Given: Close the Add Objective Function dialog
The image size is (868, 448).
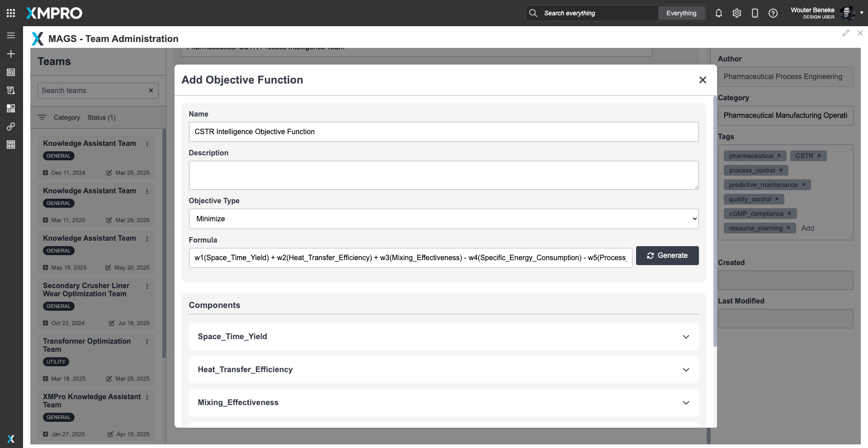Looking at the screenshot, I should coord(702,80).
